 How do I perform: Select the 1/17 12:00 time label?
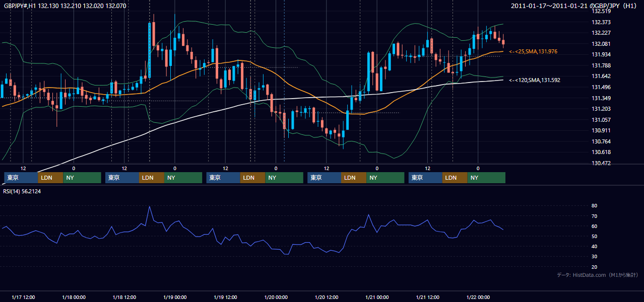(x=24, y=297)
